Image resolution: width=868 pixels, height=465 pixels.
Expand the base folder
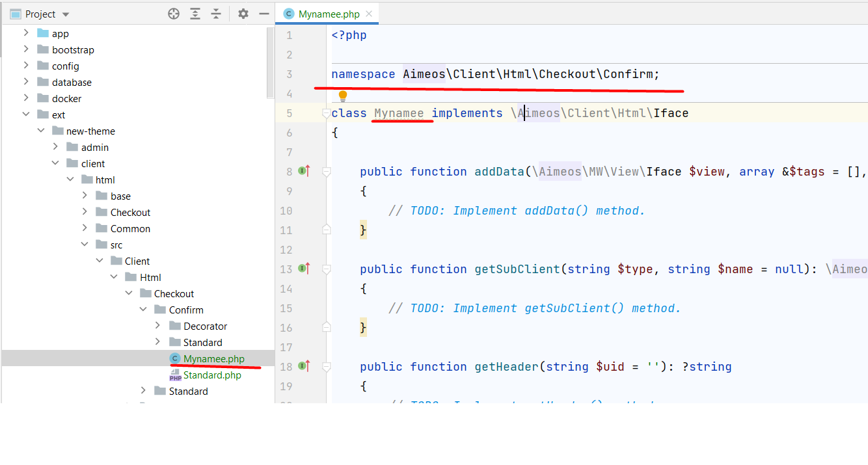pyautogui.click(x=85, y=196)
